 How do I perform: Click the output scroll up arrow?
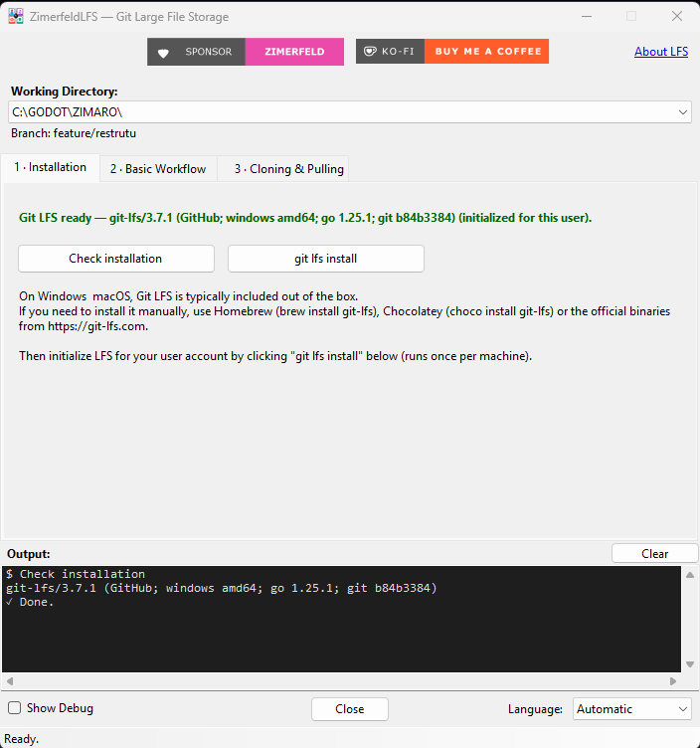[x=690, y=575]
